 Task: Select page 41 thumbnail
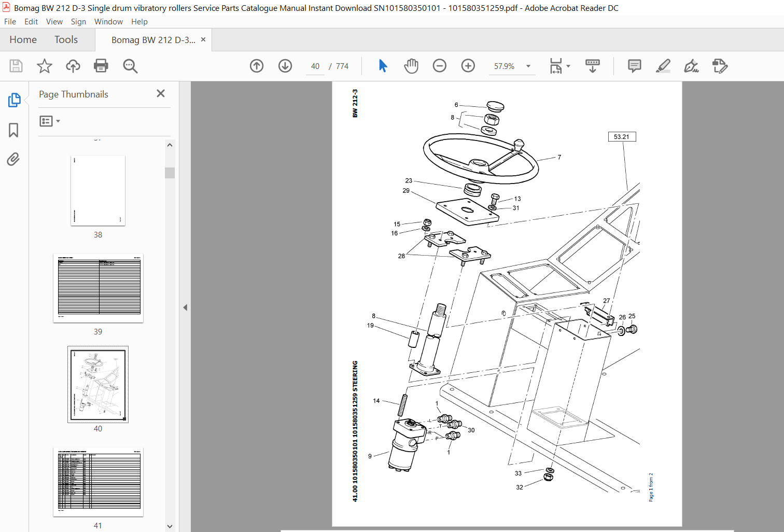click(98, 482)
